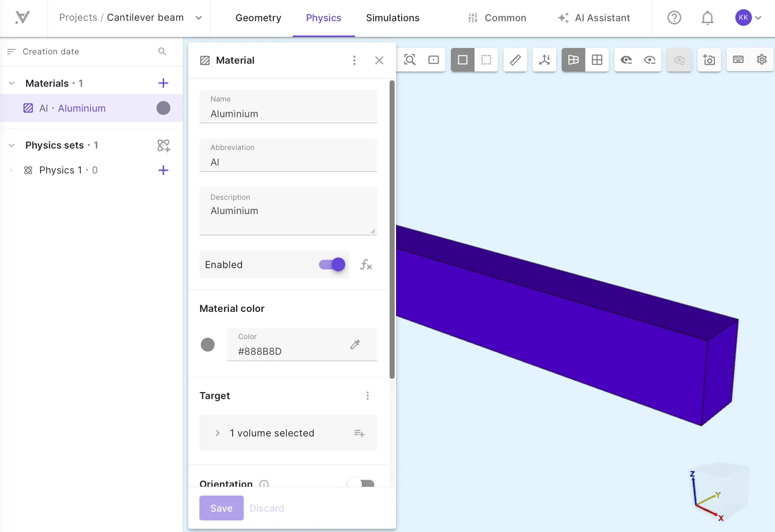Click the Creation date sort label

point(51,51)
